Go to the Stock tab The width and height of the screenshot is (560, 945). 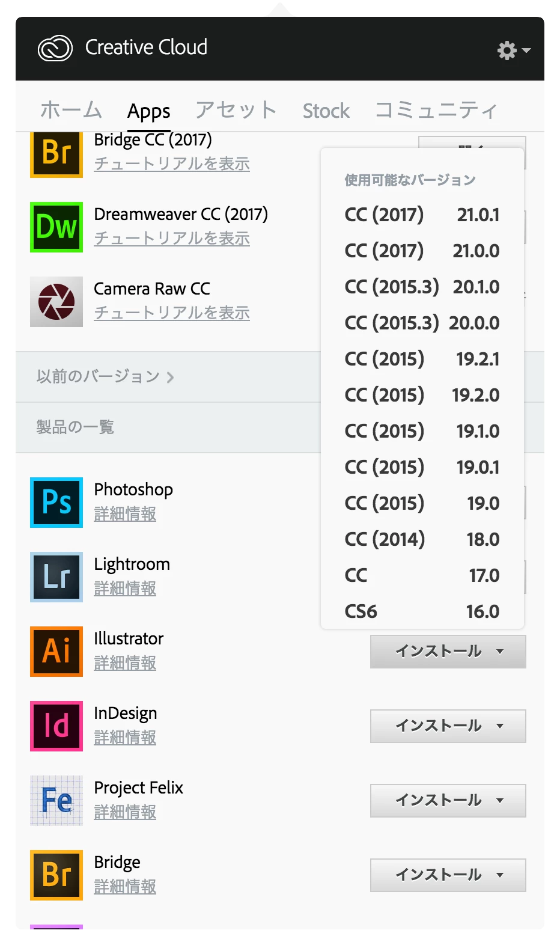[326, 111]
